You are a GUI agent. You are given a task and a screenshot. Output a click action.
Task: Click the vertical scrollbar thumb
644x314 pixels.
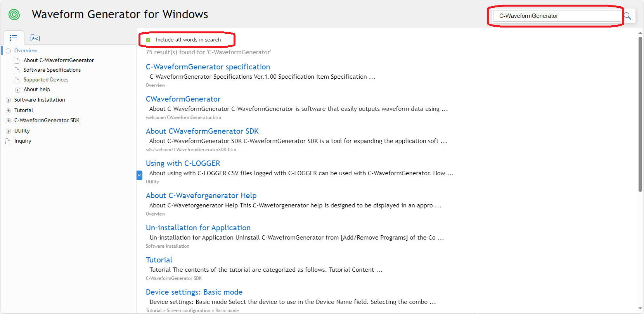640,112
